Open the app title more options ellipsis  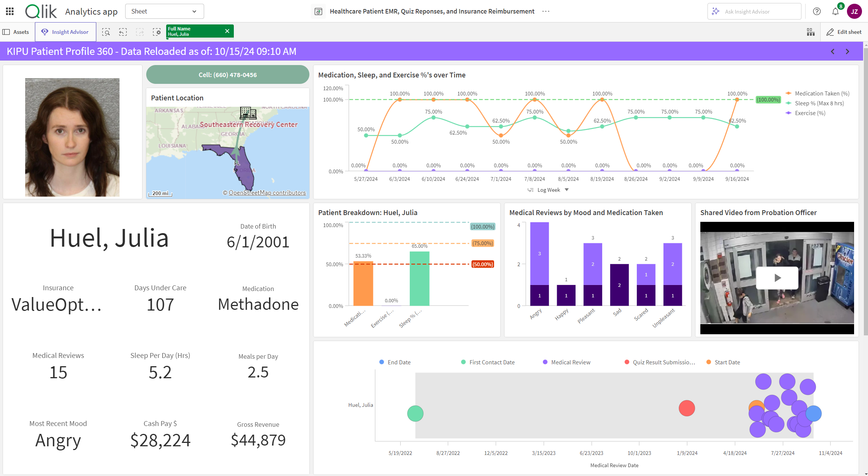point(545,11)
